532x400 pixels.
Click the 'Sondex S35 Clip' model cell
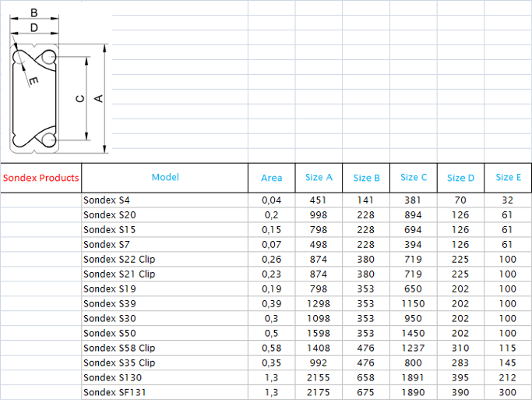coord(165,363)
